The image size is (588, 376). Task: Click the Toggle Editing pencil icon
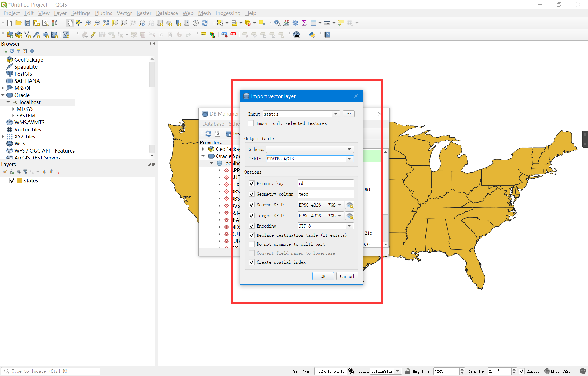(x=93, y=35)
